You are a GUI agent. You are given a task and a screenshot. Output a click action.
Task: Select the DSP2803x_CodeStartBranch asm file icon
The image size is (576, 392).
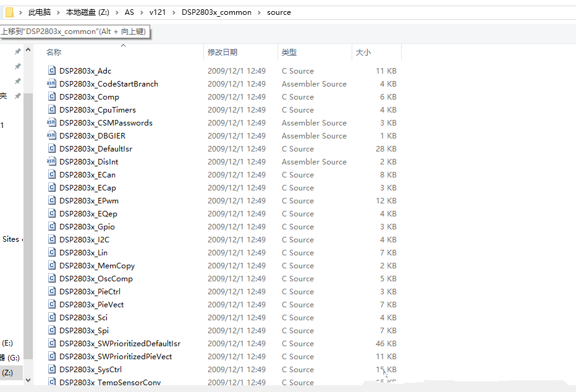click(x=51, y=83)
